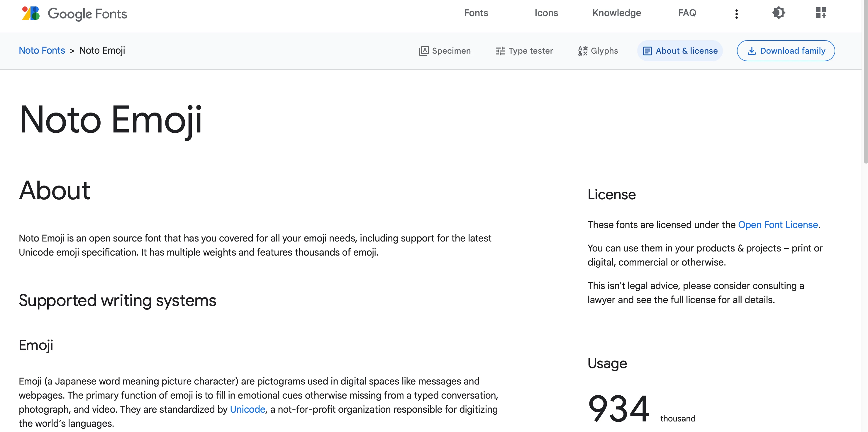Viewport: 868px width, 432px height.
Task: Click the Google Fonts wordmark text
Action: [87, 14]
